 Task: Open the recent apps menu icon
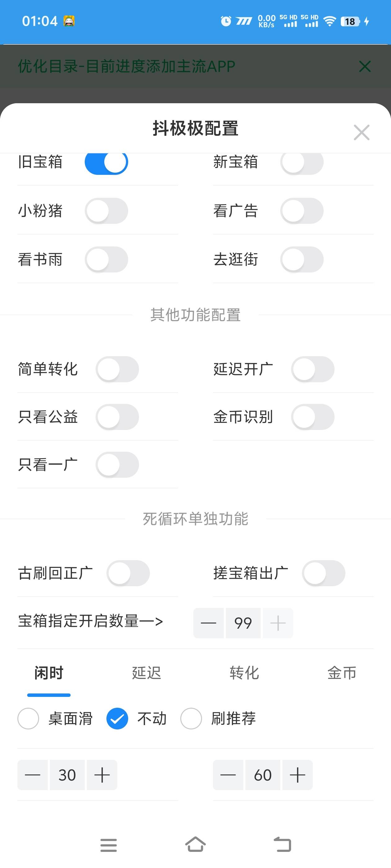coord(108,845)
